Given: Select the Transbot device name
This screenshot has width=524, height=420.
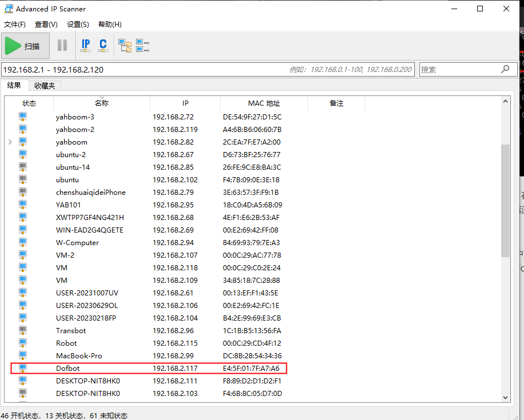Looking at the screenshot, I should click(71, 330).
